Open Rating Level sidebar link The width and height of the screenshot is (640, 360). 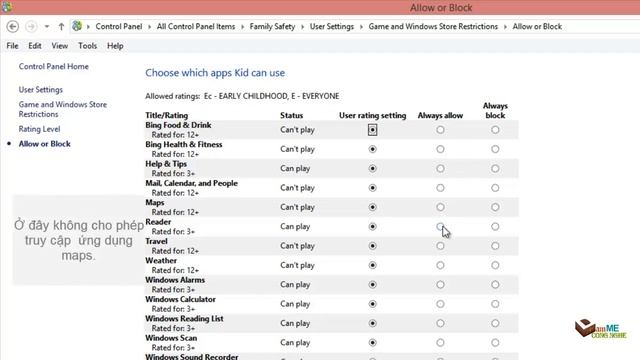coord(39,129)
